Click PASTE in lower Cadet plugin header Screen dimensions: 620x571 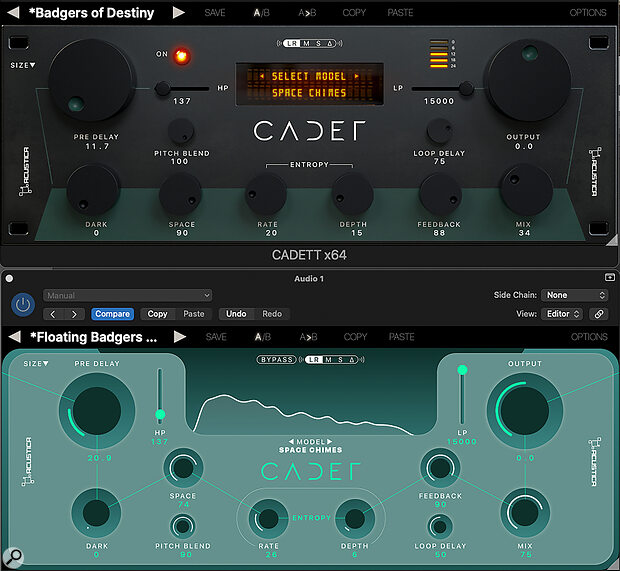[401, 337]
